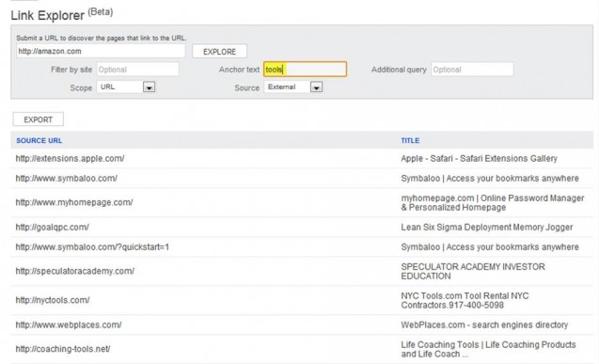Click myhomepage.com Online Password Manager title
This screenshot has width=599, height=364.
pos(493,203)
